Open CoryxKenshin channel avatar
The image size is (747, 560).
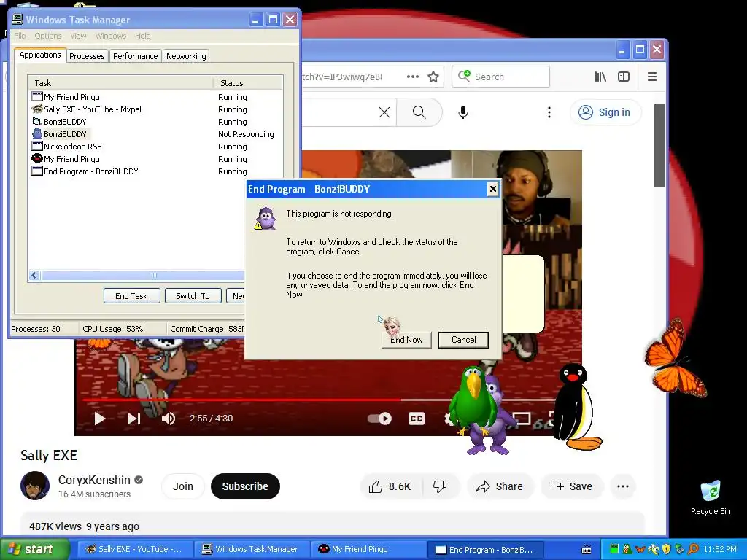[x=35, y=486]
